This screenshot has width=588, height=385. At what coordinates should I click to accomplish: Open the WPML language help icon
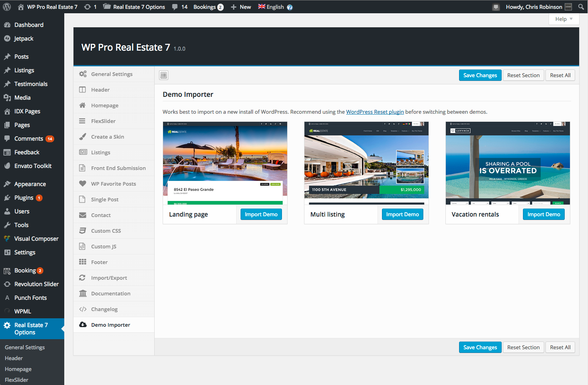tap(290, 7)
